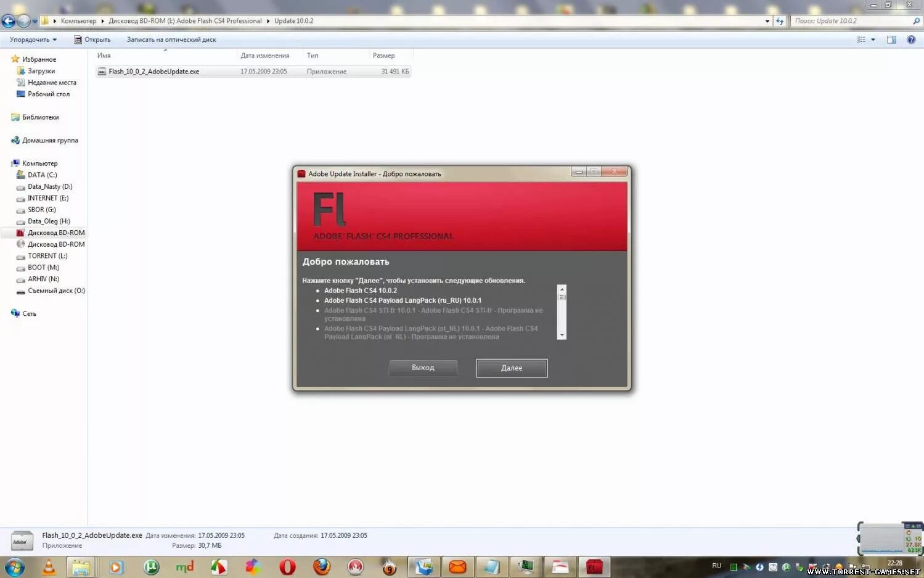Open drive BOOT (M:)
Viewport: 924px width, 578px height.
[x=43, y=268]
